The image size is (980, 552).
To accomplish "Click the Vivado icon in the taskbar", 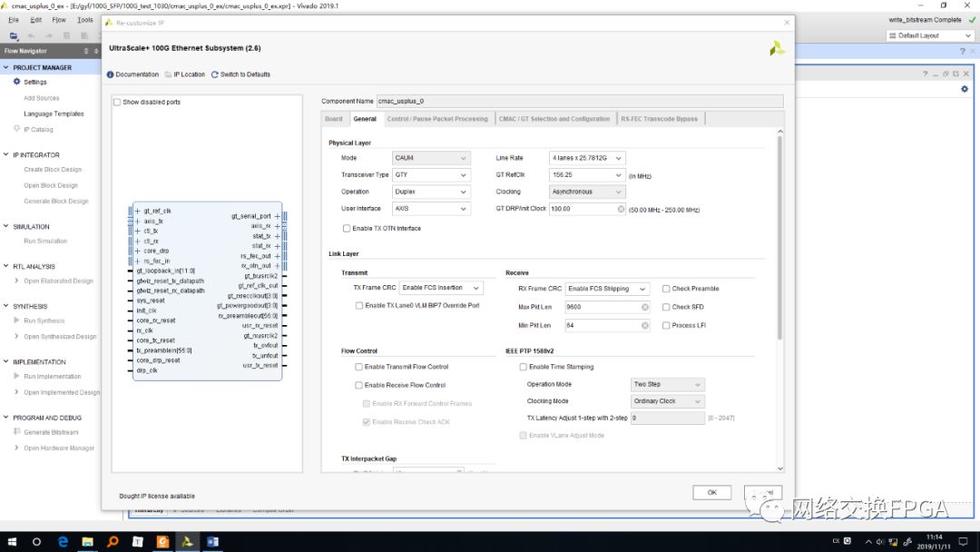I will point(187,541).
